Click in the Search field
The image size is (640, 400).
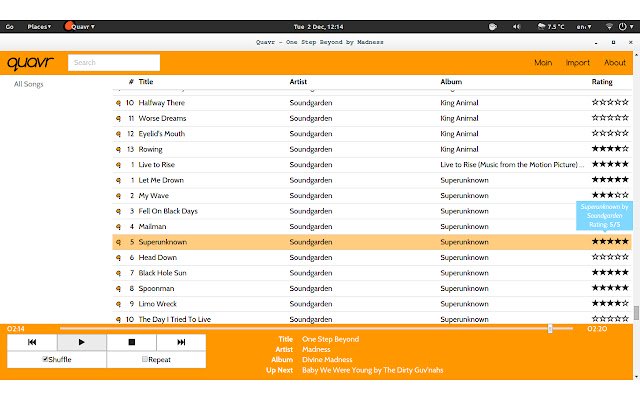point(114,62)
